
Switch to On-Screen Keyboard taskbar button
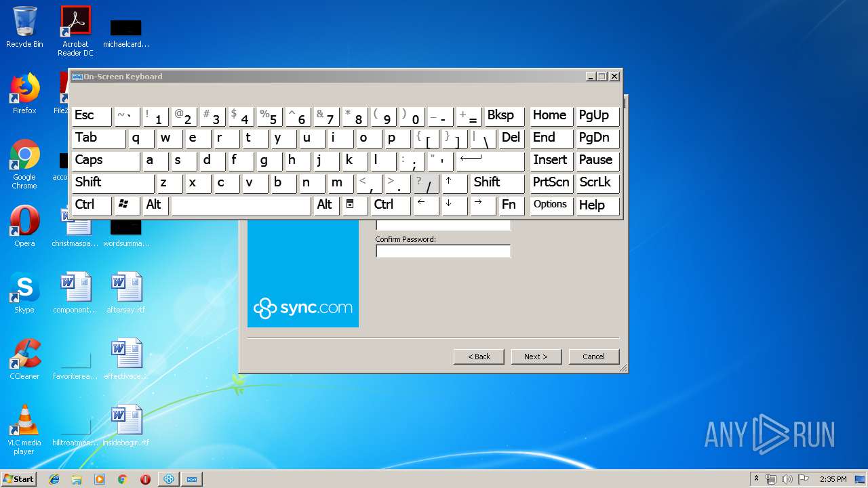click(192, 479)
